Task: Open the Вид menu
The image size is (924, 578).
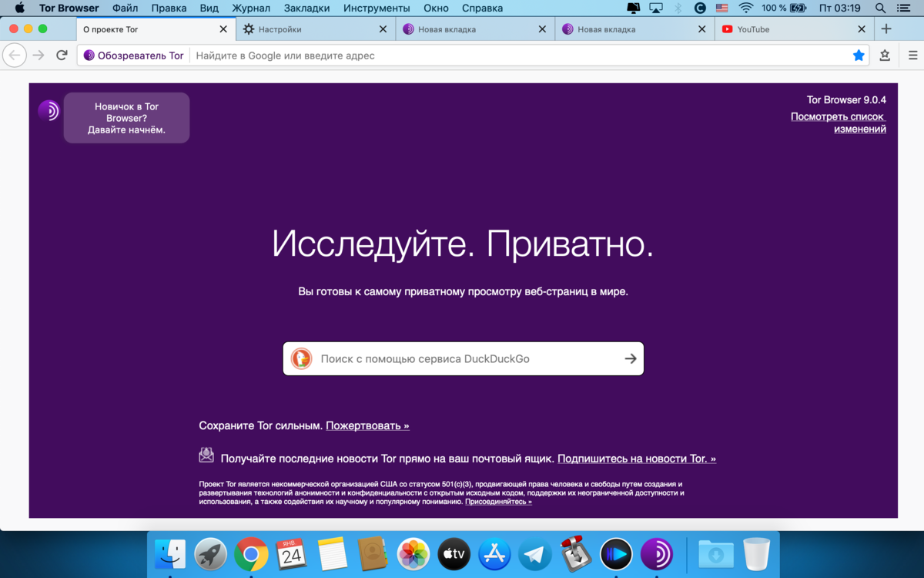Action: click(209, 8)
